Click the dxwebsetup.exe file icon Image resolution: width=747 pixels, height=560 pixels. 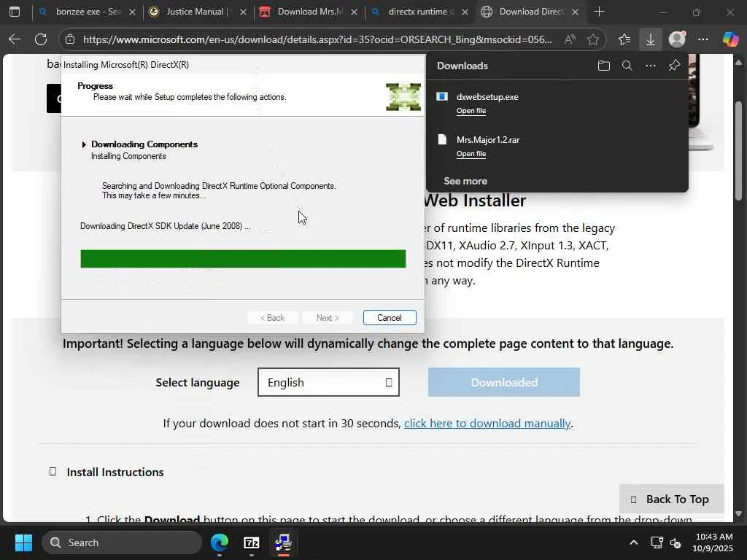441,97
